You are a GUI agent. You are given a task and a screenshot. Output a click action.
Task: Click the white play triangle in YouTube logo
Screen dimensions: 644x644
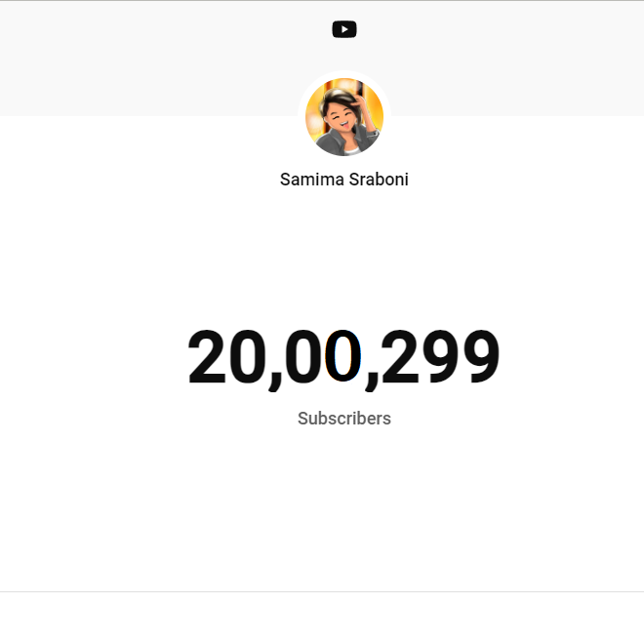point(344,29)
